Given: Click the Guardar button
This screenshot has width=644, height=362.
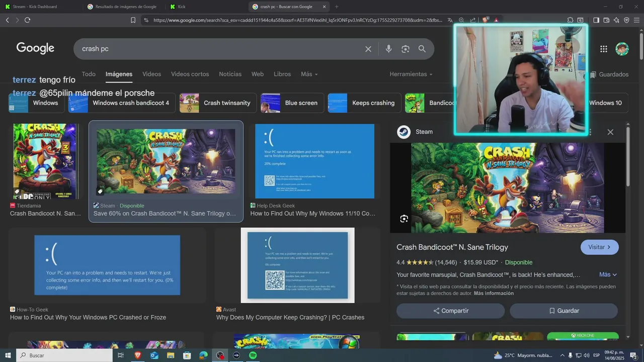Looking at the screenshot, I should tap(564, 311).
